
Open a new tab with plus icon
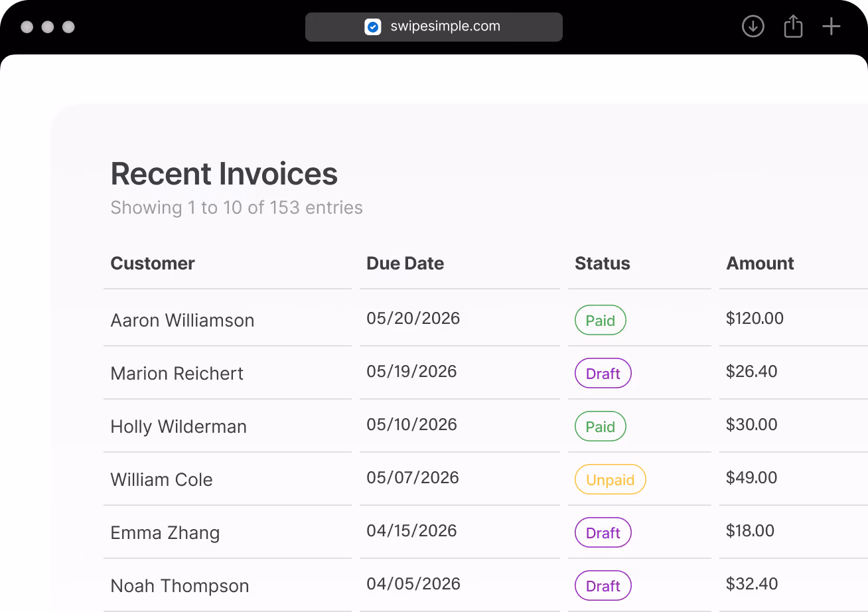832,27
